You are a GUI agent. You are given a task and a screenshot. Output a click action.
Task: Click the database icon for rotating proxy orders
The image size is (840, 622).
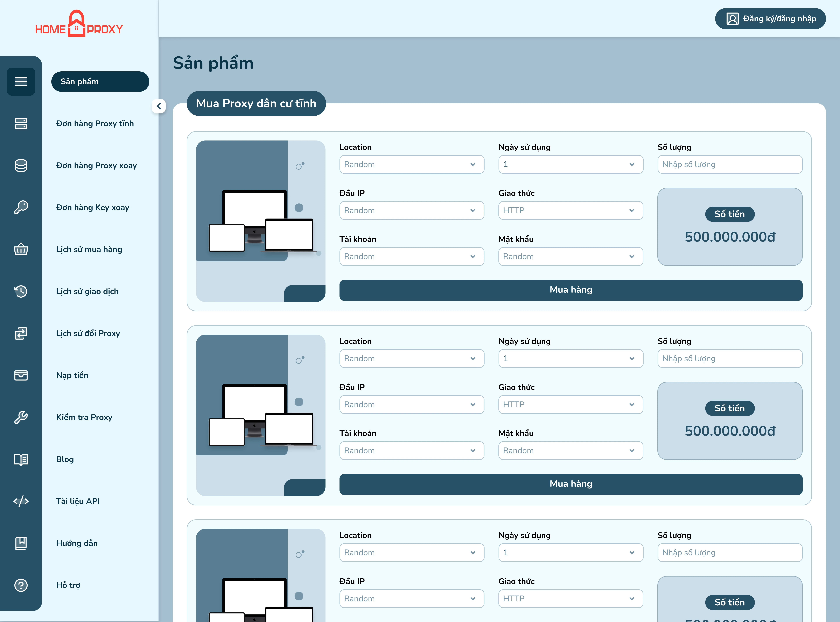click(21, 165)
